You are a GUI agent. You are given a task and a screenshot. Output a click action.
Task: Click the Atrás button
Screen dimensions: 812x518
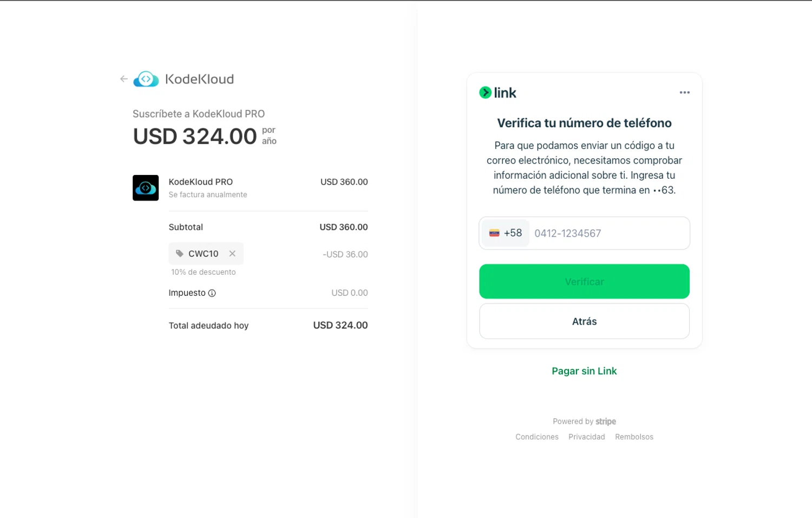584,321
